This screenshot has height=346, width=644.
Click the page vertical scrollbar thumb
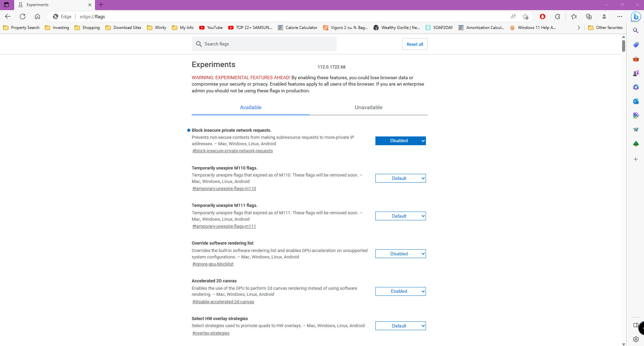tap(623, 46)
